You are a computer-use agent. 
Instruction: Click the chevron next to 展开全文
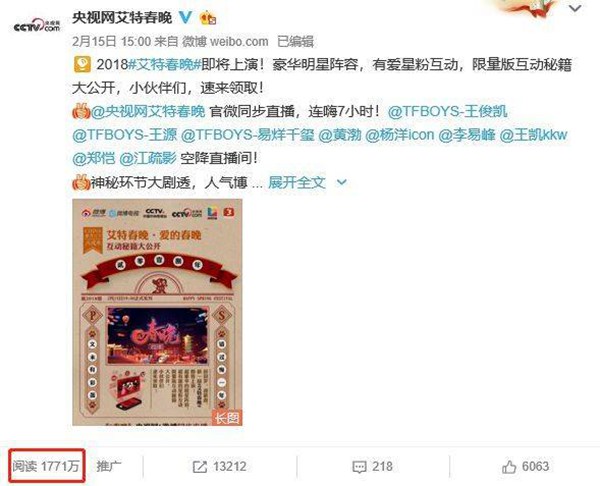(x=341, y=183)
